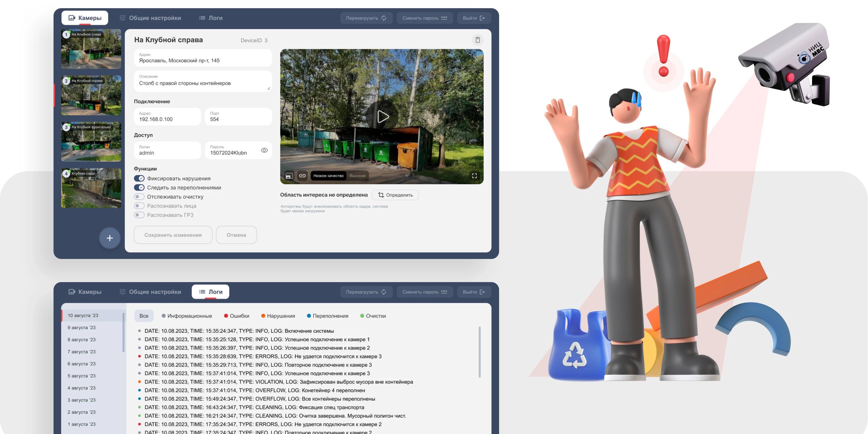Disable the Следить за переполнениями switch
Screen dimensions: 868x434
click(139, 187)
